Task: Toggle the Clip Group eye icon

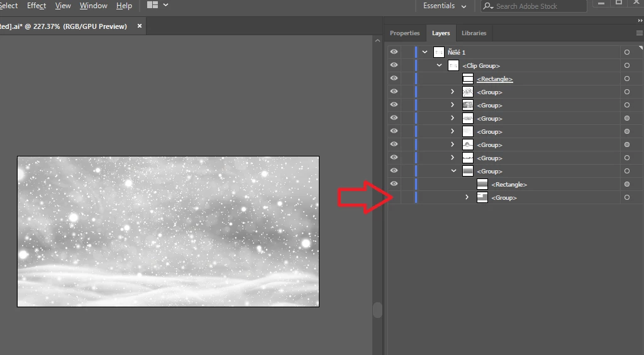Action: (394, 65)
